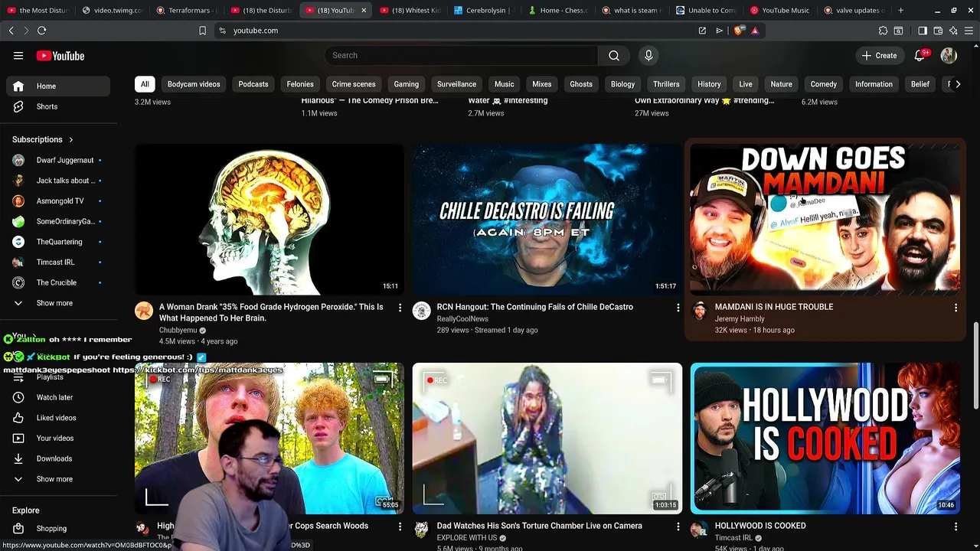Go to Home in the sidebar
Screen dimensions: 980x551
tap(60, 86)
